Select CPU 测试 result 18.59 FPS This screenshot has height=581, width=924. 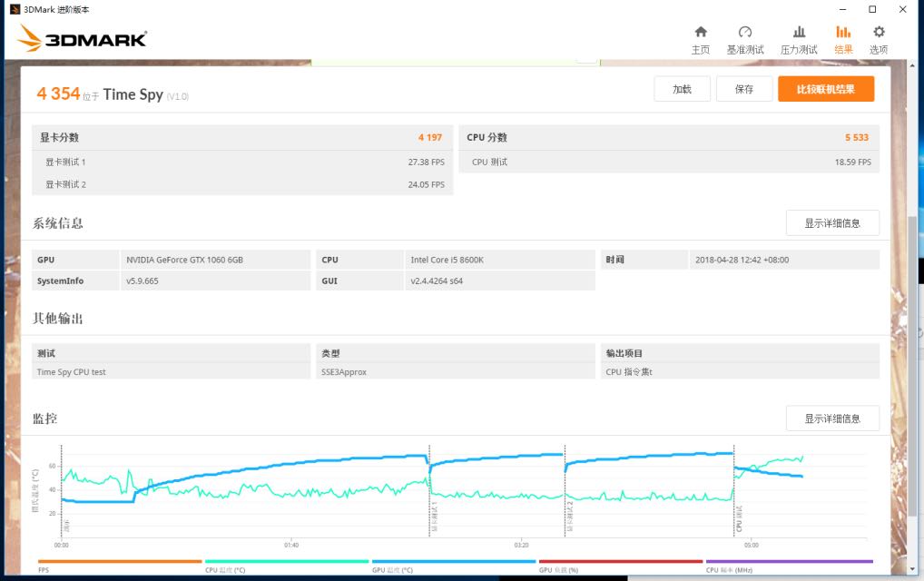(x=852, y=162)
